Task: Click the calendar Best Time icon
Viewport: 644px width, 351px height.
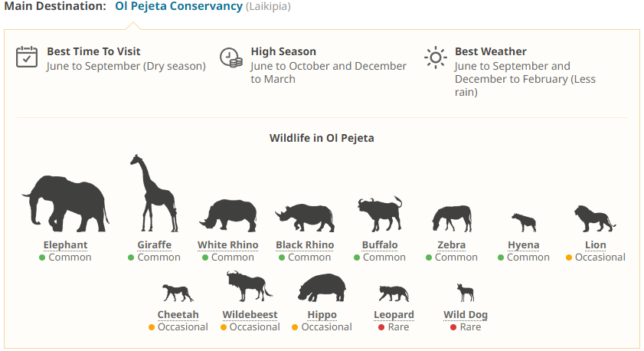Action: tap(28, 57)
